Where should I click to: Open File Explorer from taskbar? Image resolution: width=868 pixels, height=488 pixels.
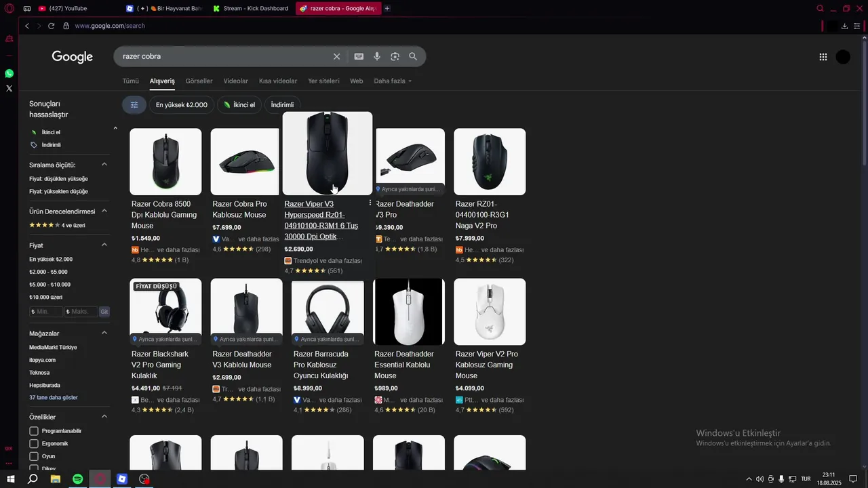point(56,479)
